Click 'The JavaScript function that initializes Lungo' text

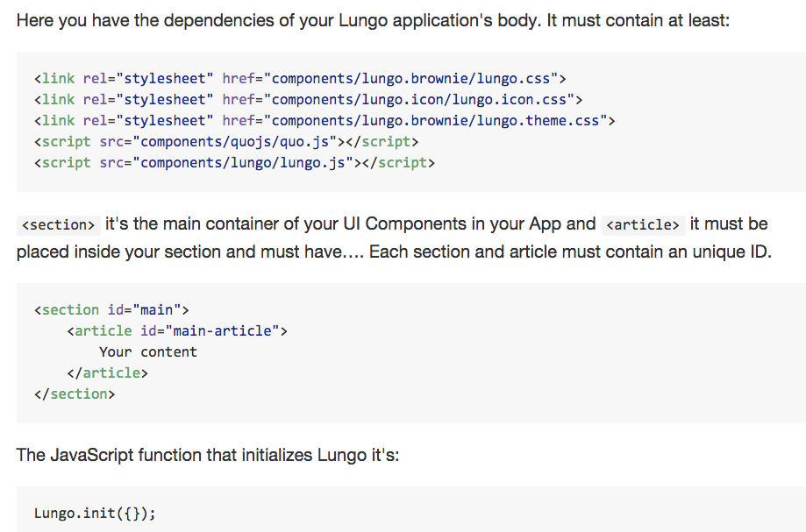[x=208, y=455]
